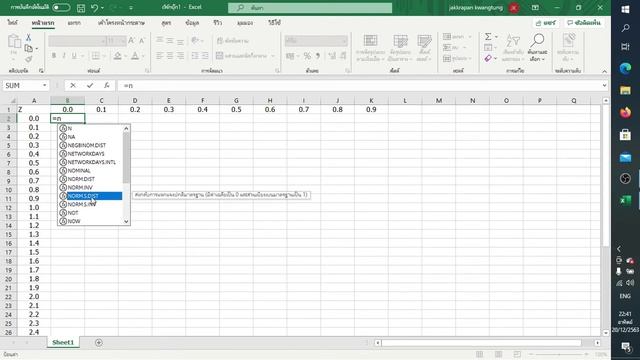
Task: Click the Comments button
Action: click(x=584, y=23)
